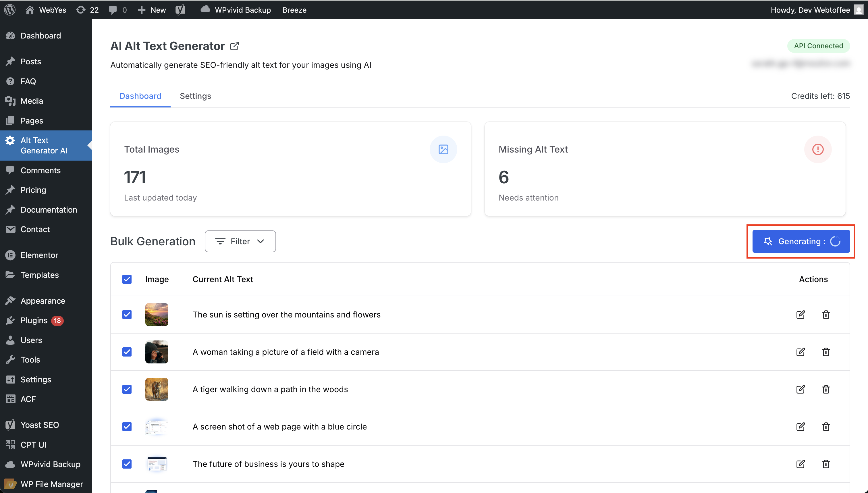Delete alt text for web page screenshot row

(826, 427)
